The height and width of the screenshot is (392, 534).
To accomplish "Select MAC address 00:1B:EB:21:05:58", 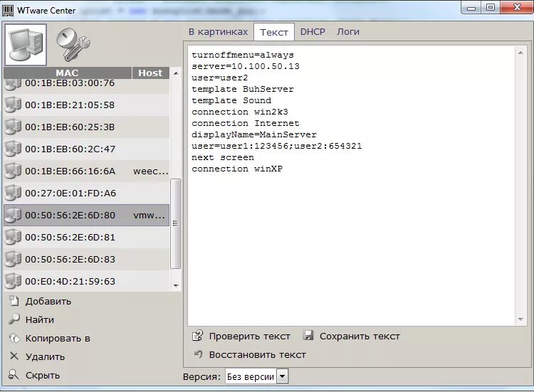I will [x=70, y=105].
